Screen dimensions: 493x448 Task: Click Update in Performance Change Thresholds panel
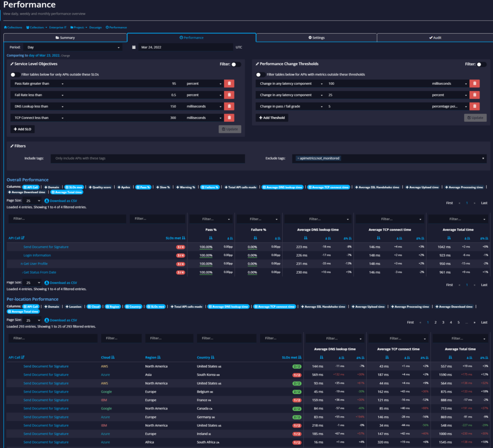475,118
